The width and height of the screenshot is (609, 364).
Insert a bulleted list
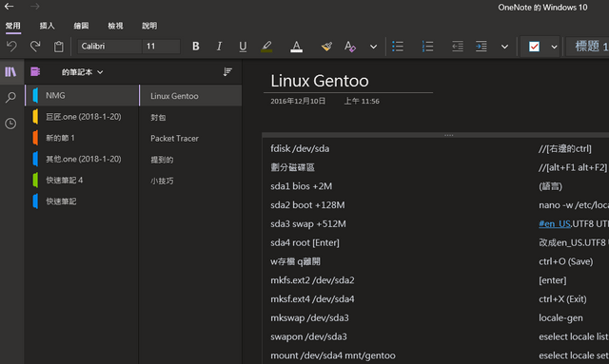[398, 47]
